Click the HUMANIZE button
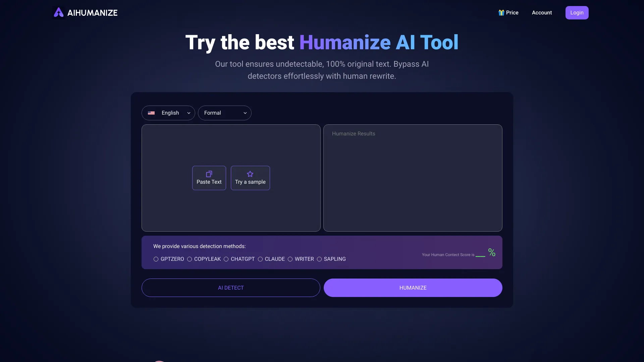644x362 pixels. click(413, 287)
